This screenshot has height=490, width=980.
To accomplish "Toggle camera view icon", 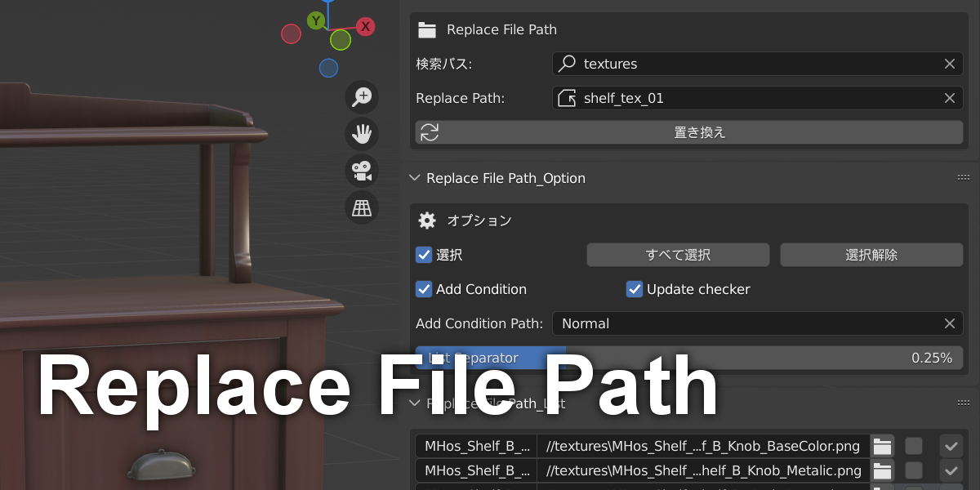I will pos(361,171).
